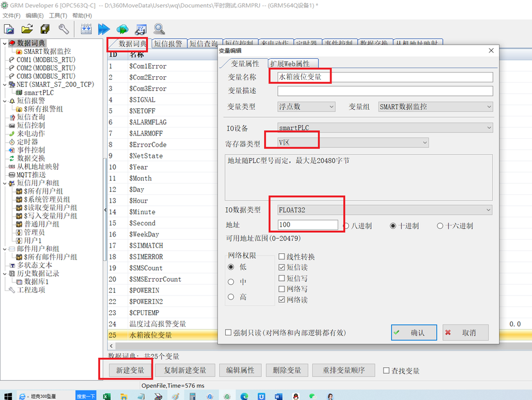The height and width of the screenshot is (400, 532).
Task: Collapse the 短信用户和组 tree node
Action: (4, 183)
